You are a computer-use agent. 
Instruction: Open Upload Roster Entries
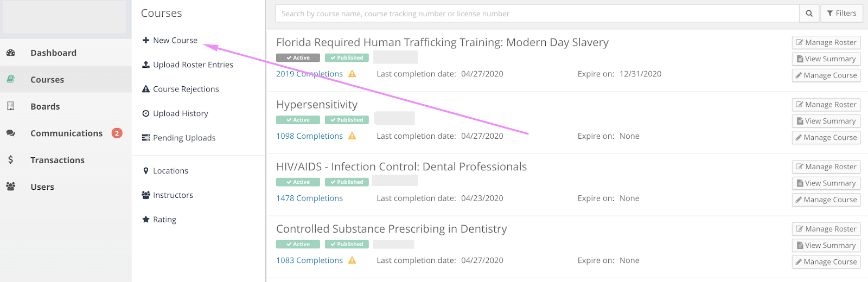(x=188, y=65)
